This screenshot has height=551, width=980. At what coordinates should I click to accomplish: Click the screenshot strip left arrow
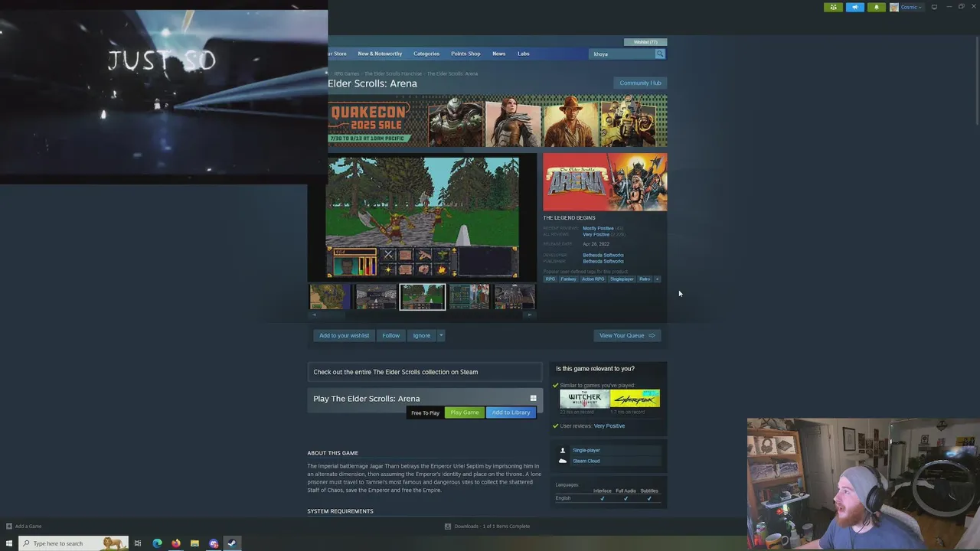313,315
